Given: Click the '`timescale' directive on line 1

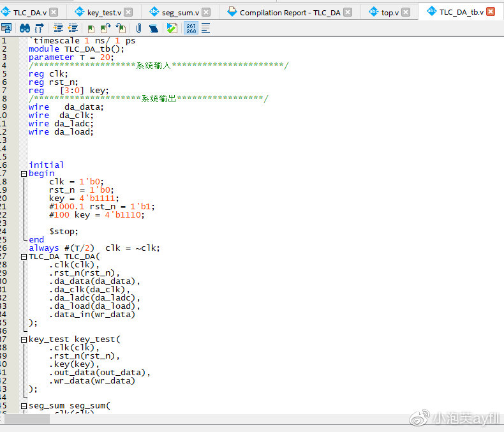Looking at the screenshot, I should click(x=54, y=40).
